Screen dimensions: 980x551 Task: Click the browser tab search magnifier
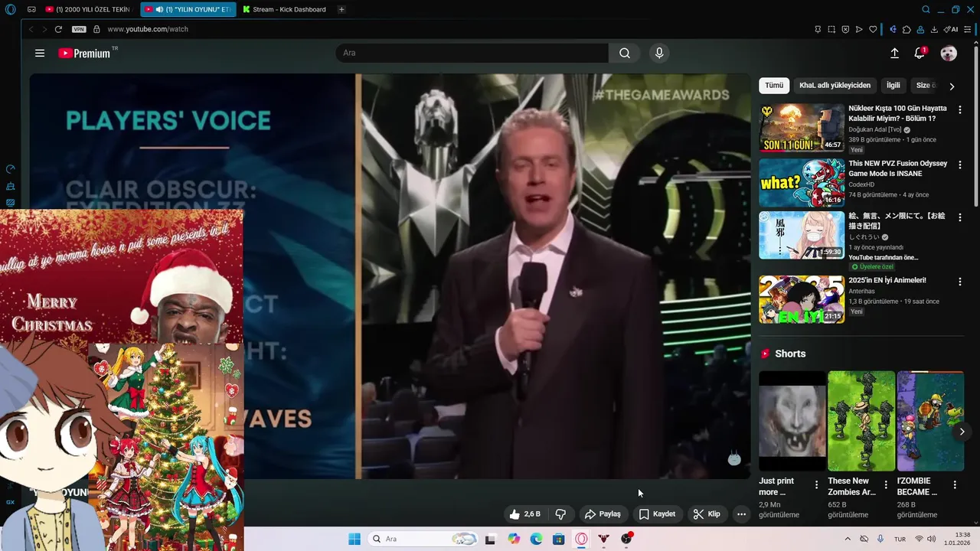(926, 9)
